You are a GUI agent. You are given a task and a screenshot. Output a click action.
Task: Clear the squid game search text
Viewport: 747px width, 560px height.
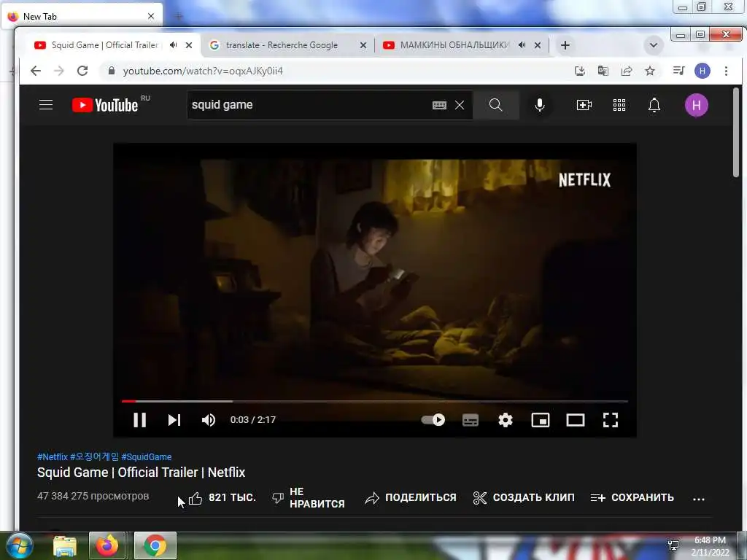click(460, 105)
